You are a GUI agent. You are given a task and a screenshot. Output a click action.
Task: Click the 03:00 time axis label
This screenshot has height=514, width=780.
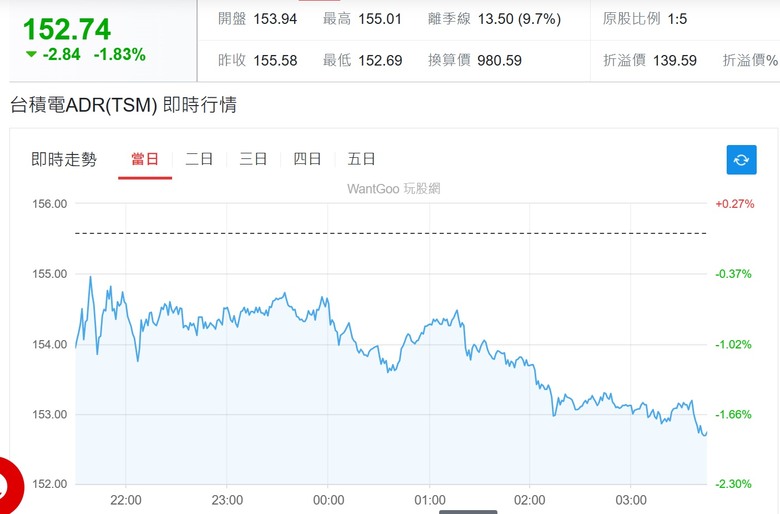click(631, 500)
